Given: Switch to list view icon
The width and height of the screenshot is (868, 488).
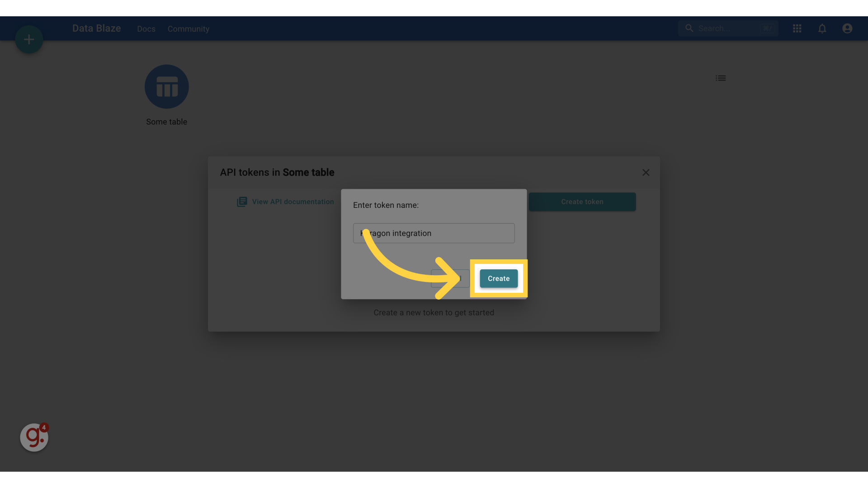Looking at the screenshot, I should tap(721, 78).
